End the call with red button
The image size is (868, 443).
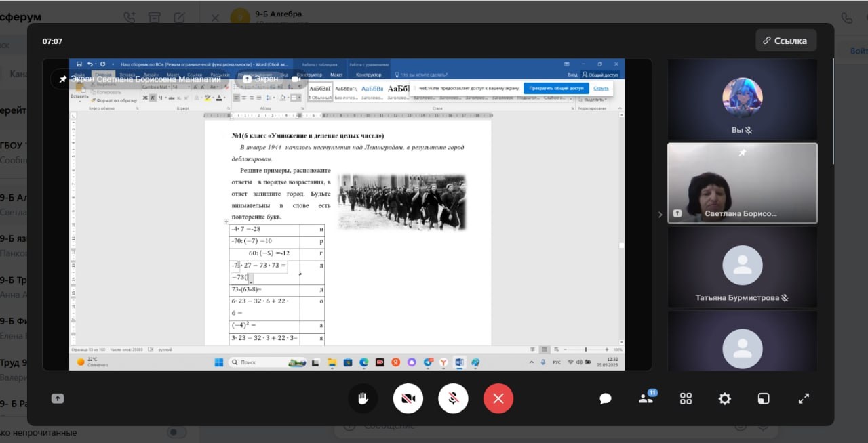498,398
